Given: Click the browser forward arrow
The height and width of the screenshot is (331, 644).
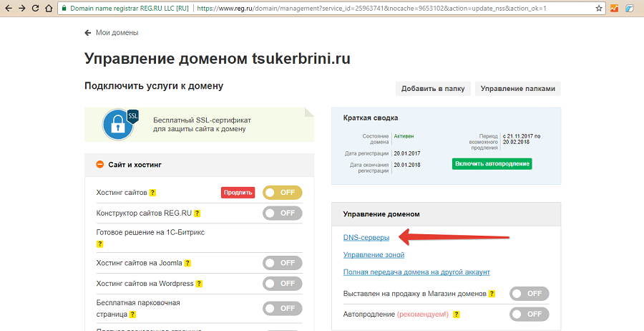Looking at the screenshot, I should coord(21,8).
